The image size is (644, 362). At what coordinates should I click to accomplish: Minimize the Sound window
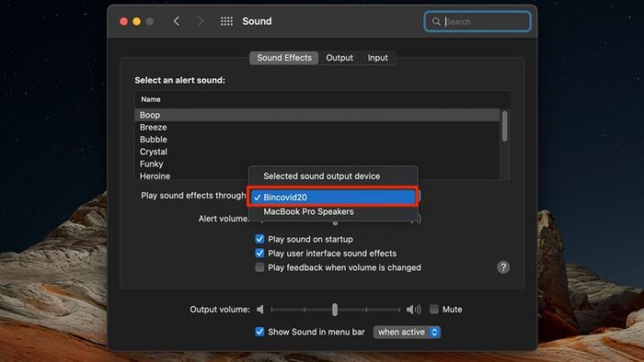tap(137, 21)
